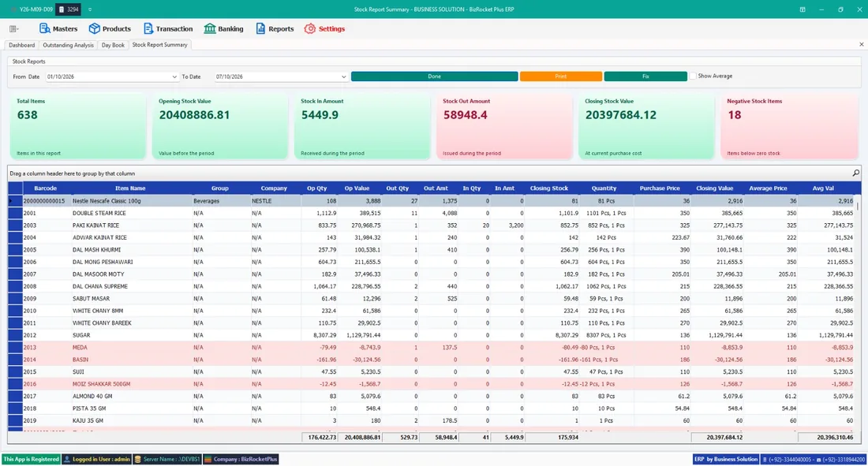Click the calculator icon beside 3294
Viewport: 868px width, 466px height.
pos(62,9)
